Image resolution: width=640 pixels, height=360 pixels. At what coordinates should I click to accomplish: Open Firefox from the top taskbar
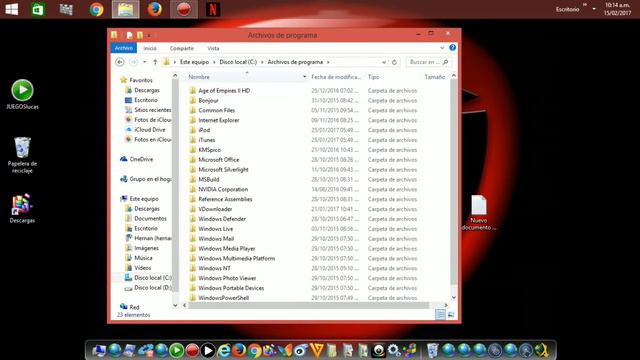tap(155, 9)
